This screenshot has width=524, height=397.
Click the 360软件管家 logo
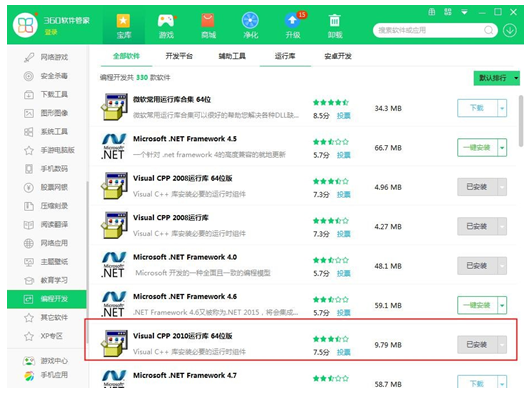click(x=25, y=24)
